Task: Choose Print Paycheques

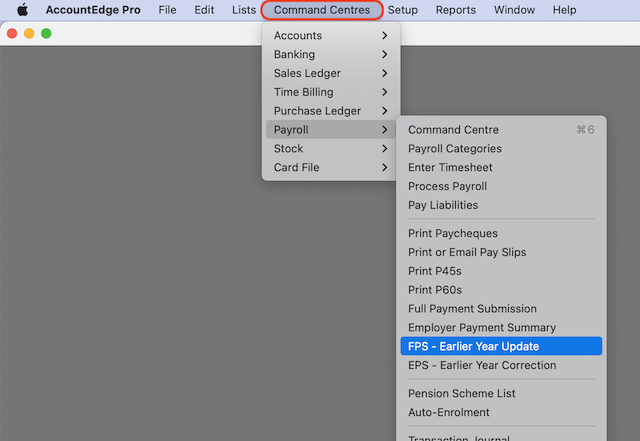Action: 501,233
